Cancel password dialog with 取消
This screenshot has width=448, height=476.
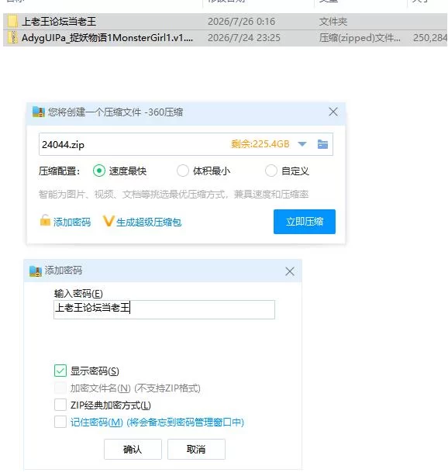196,450
